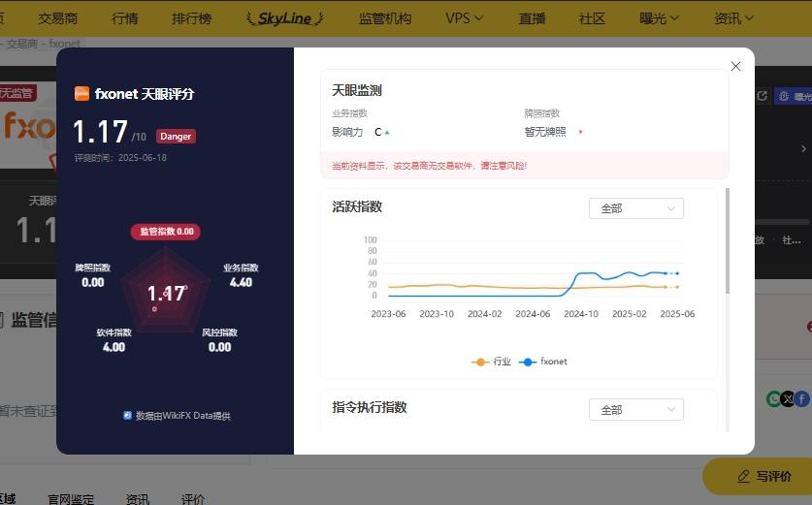The image size is (812, 505).
Task: Click the X (Twitter) share icon
Action: (788, 399)
